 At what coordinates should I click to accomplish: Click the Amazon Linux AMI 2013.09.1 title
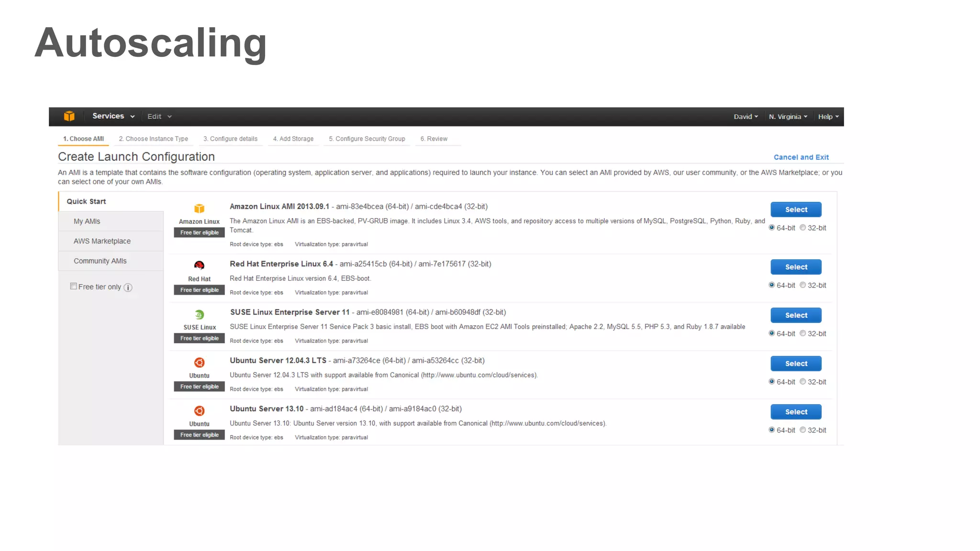pyautogui.click(x=279, y=207)
